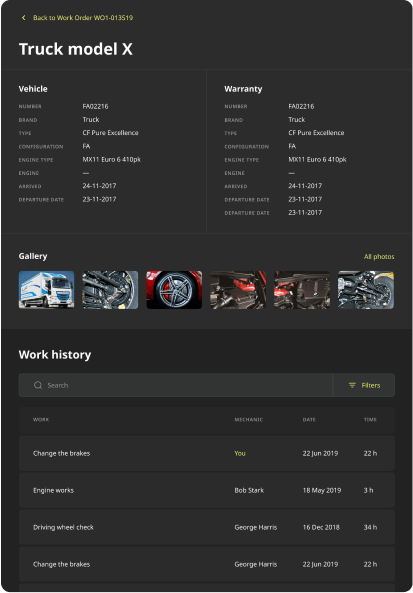Click Warranty brand Truck value
This screenshot has width=413, height=593.
coord(297,120)
